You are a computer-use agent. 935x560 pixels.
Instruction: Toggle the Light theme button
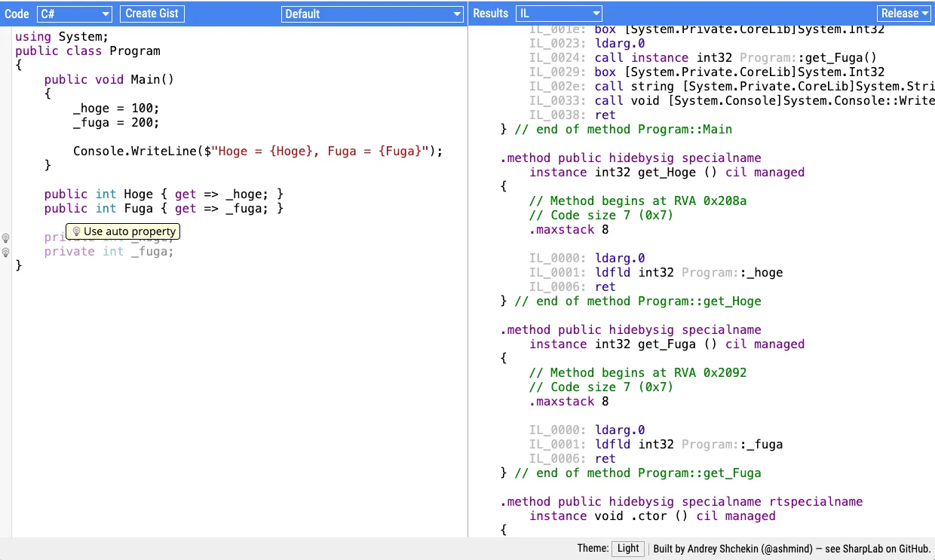(627, 549)
